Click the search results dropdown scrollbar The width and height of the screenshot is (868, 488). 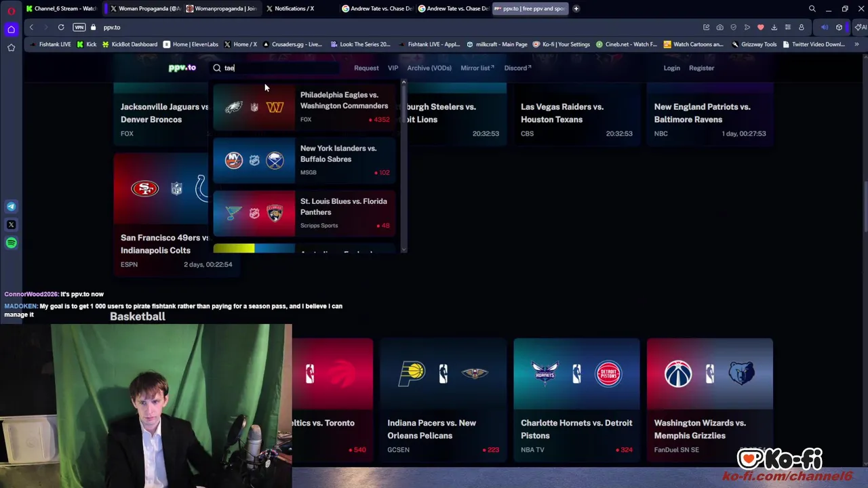[403, 166]
